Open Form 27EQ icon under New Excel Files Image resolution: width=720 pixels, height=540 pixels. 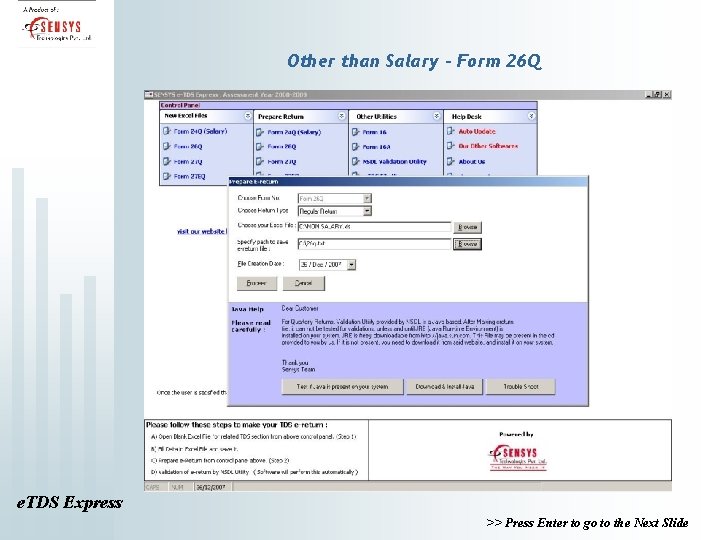click(x=167, y=176)
